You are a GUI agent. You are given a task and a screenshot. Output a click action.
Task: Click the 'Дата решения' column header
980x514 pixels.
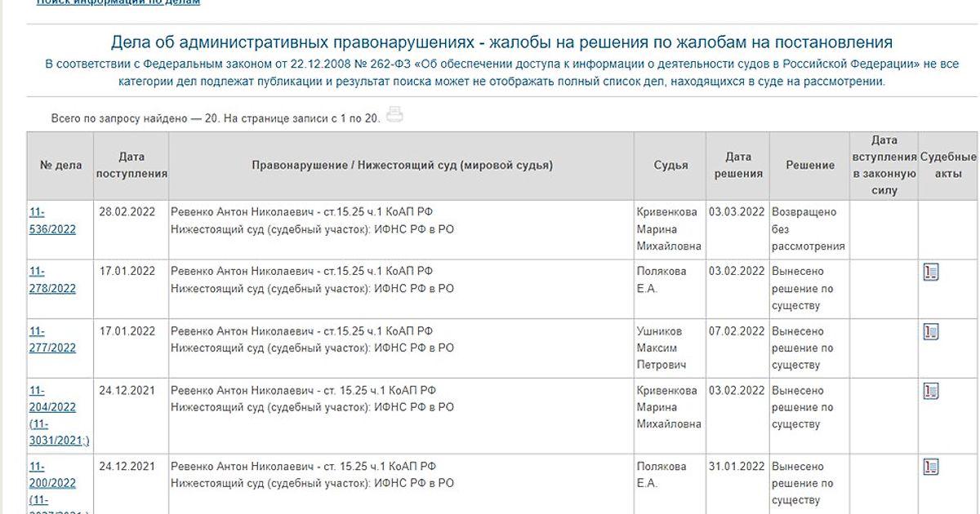pos(738,165)
